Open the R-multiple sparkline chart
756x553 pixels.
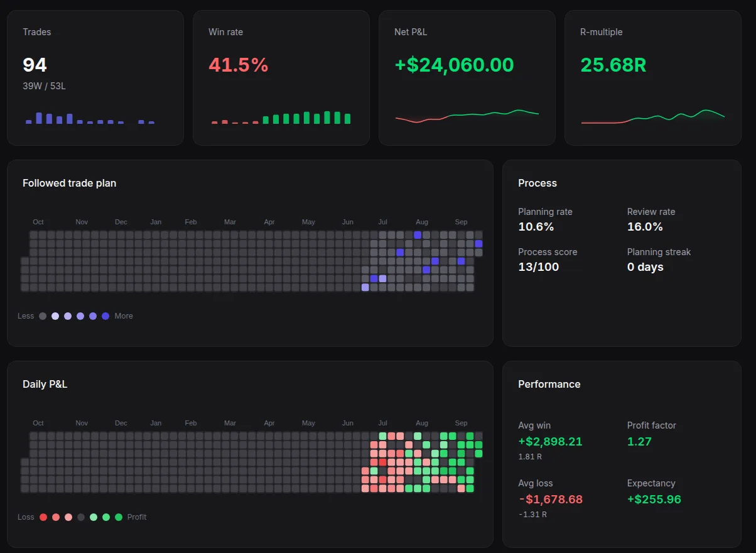[653, 116]
